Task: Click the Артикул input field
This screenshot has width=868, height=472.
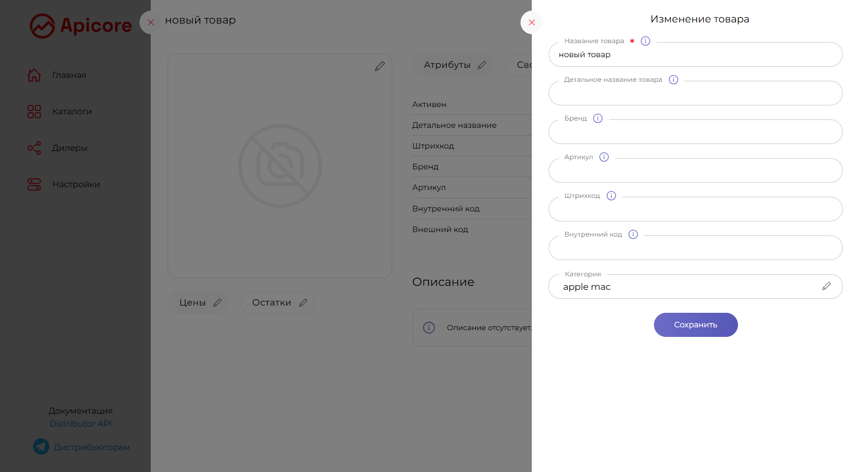Action: pyautogui.click(x=695, y=171)
